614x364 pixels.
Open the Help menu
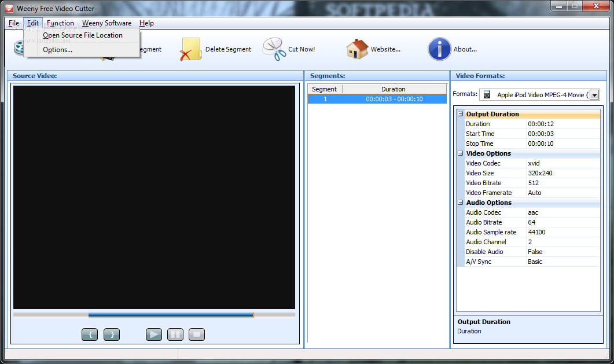[146, 23]
